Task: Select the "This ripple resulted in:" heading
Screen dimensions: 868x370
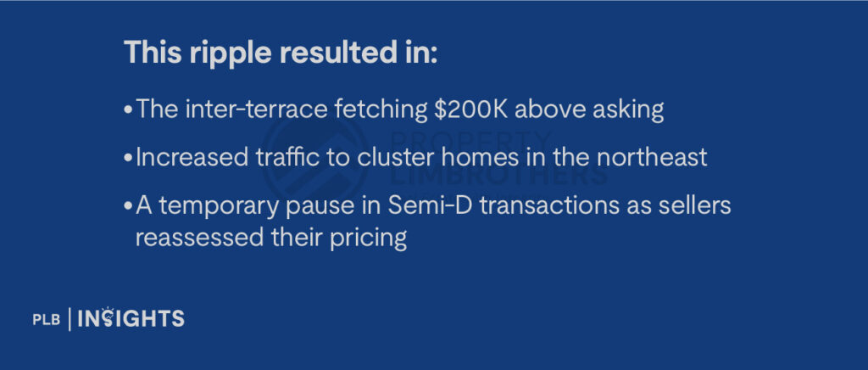Action: click(x=281, y=53)
